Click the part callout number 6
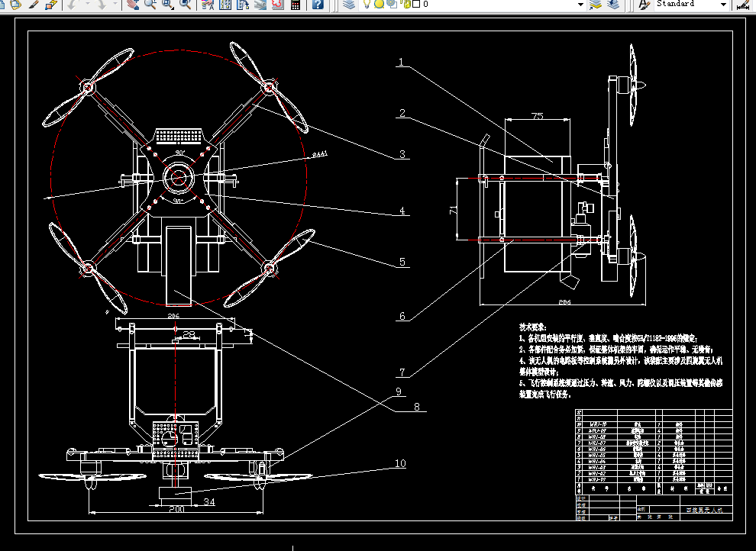The height and width of the screenshot is (551, 756). [402, 316]
